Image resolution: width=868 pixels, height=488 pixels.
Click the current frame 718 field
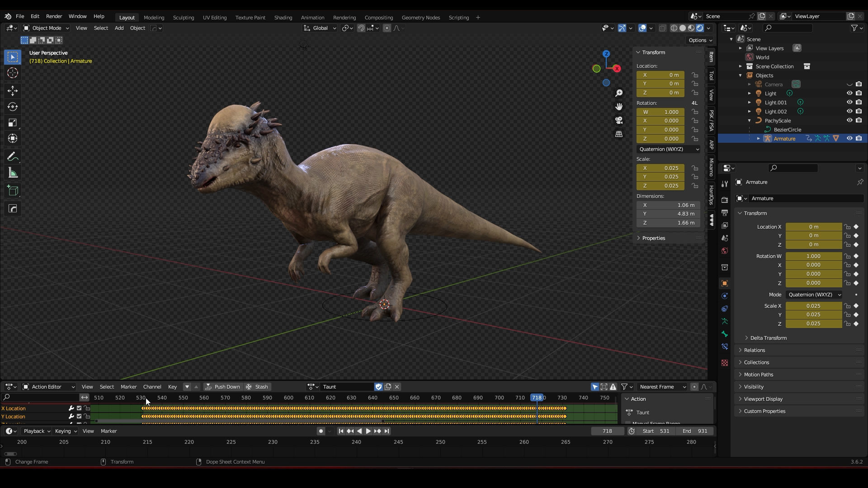pyautogui.click(x=607, y=431)
